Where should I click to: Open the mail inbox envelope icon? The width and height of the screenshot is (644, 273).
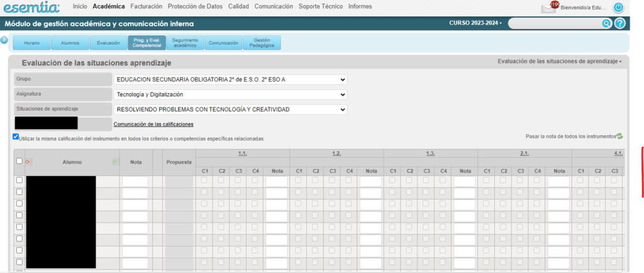[x=550, y=8]
